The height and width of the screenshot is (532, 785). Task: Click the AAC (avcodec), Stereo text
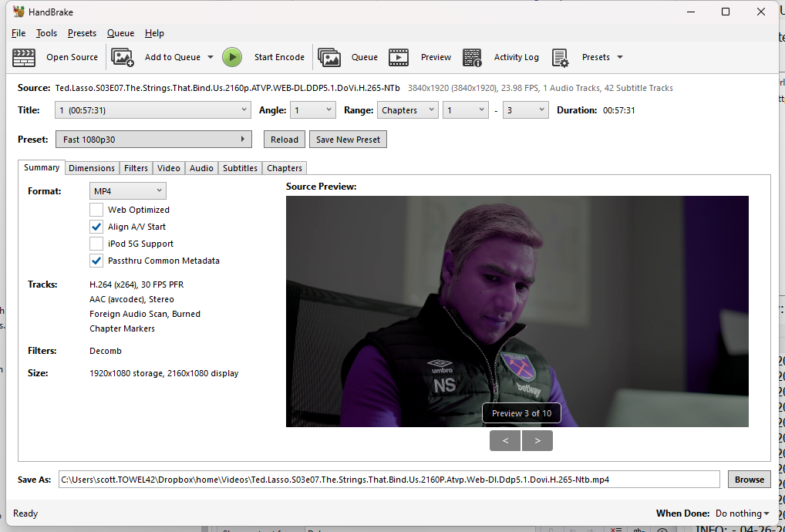tap(132, 299)
